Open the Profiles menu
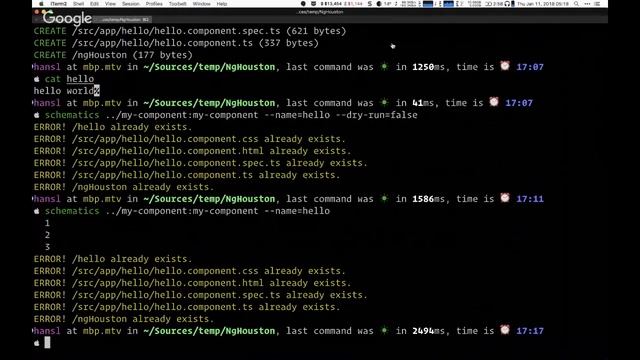Image resolution: width=640 pixels, height=360 pixels. 154,4
